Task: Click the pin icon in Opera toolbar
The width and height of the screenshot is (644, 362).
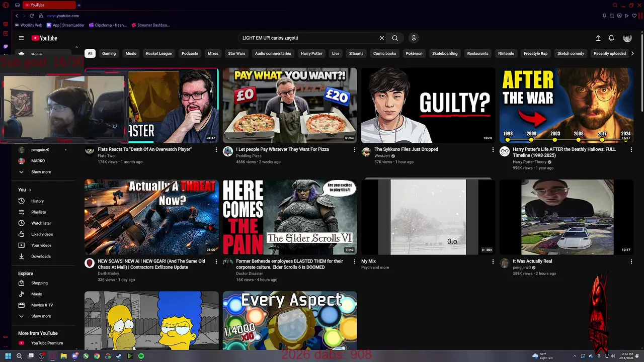Action: pos(604,16)
